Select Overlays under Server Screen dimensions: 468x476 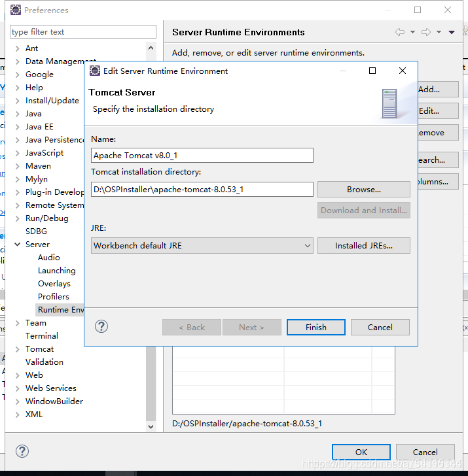(x=54, y=284)
